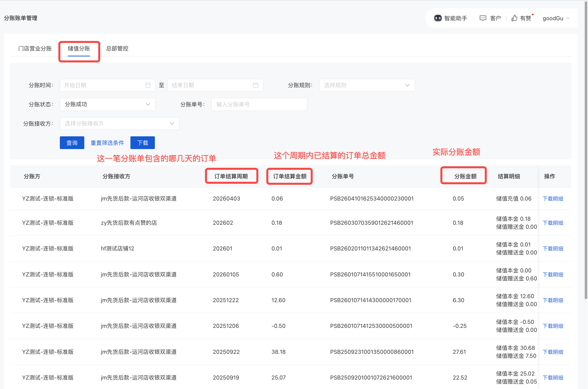Open the 客户 chat bubble icon

pyautogui.click(x=483, y=18)
